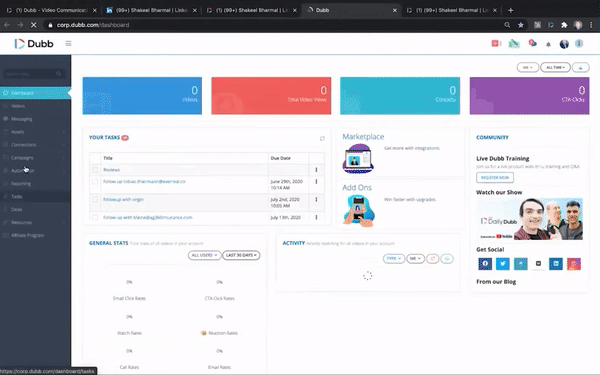This screenshot has height=375, width=600.
Task: Open the Daily Dubb show thumbnail
Action: pyautogui.click(x=530, y=219)
